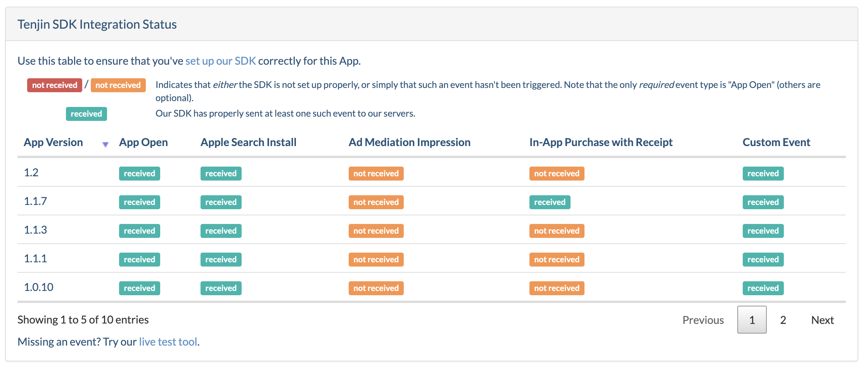Sort by Custom Event column header

776,143
